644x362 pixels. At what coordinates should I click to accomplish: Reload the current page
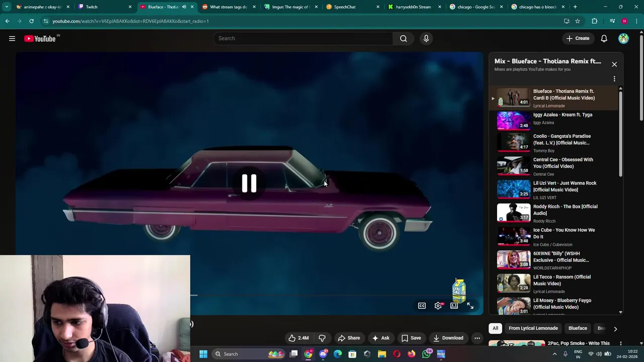click(x=31, y=21)
